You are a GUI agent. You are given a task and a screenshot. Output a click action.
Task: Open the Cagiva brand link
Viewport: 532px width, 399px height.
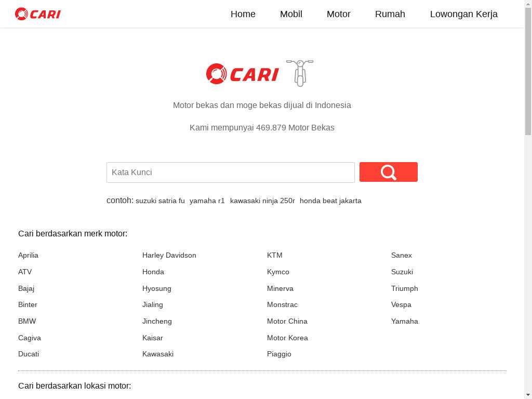tap(30, 338)
